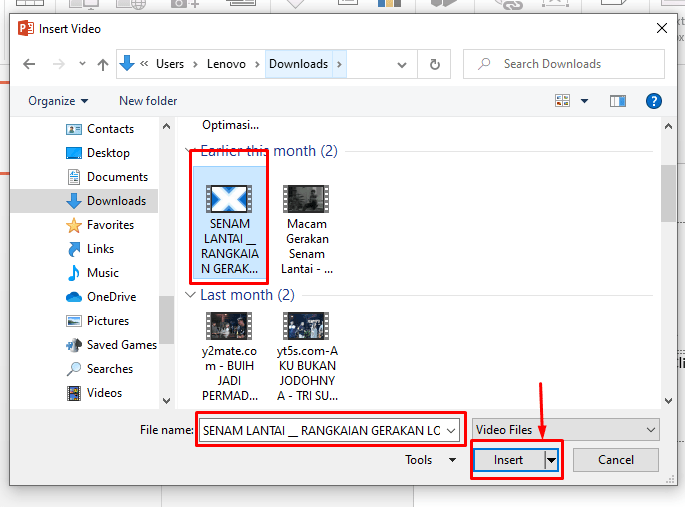This screenshot has height=507, width=685.
Task: Toggle the preview pane icon
Action: pyautogui.click(x=618, y=101)
